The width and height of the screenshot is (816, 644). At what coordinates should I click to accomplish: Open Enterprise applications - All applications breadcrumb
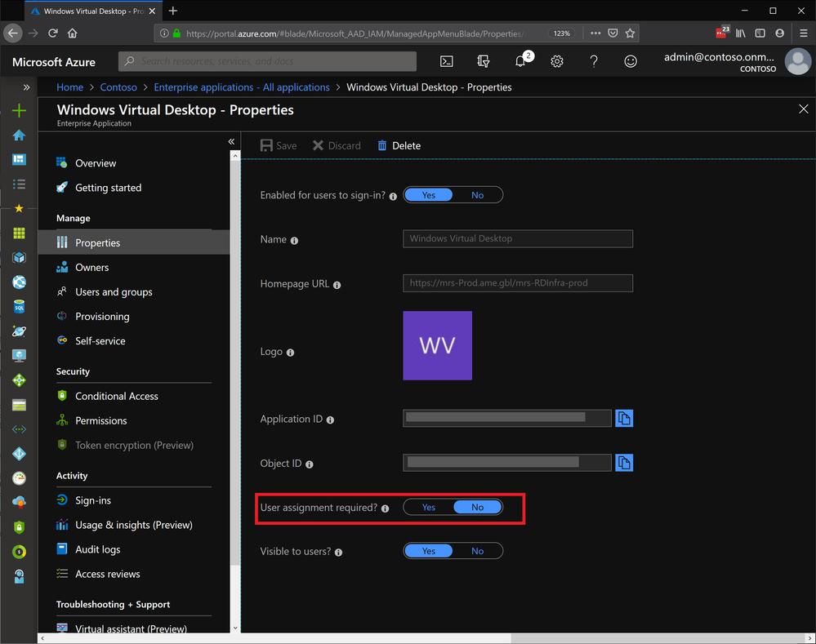click(242, 87)
